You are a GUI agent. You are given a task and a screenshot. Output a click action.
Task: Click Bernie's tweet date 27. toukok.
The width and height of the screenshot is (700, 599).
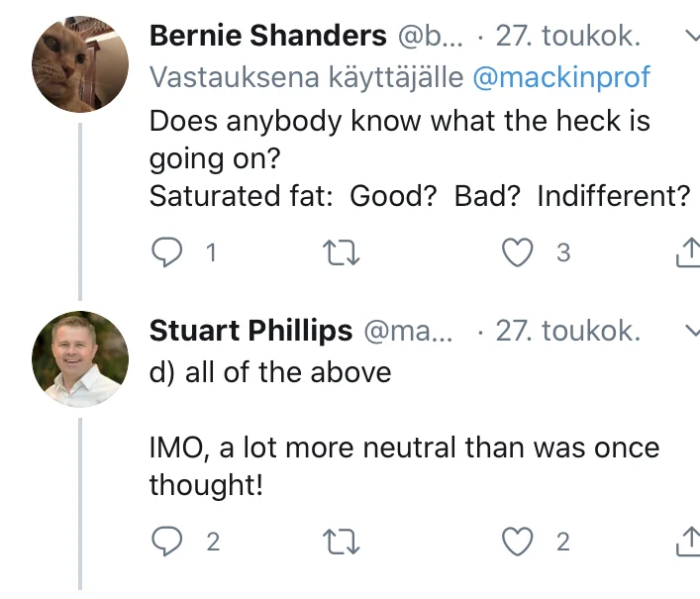[x=567, y=37]
